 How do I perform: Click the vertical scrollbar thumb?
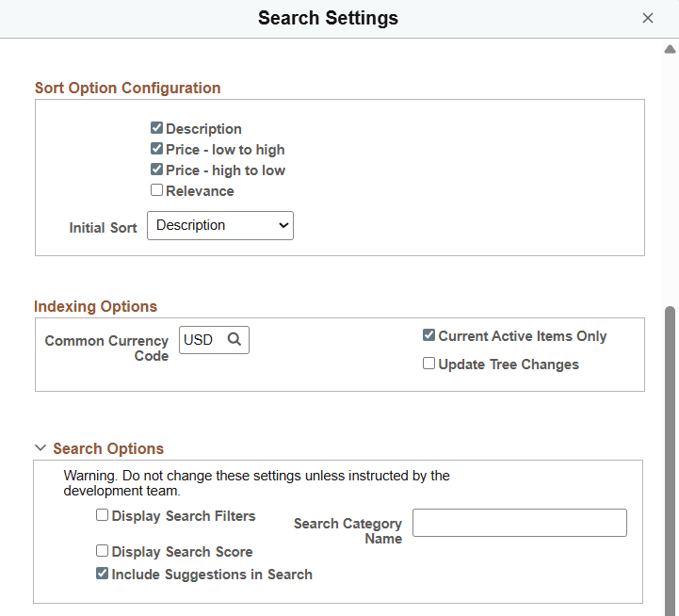(x=670, y=460)
